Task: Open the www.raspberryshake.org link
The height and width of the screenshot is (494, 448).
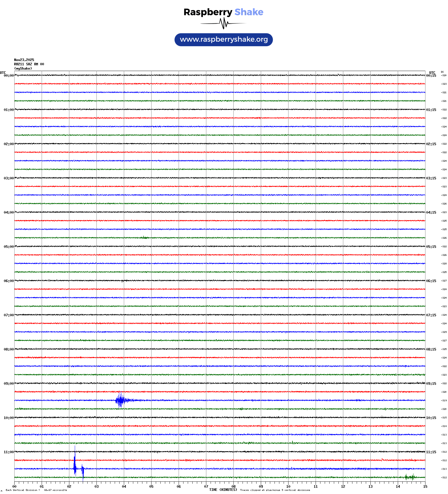Action: (224, 40)
